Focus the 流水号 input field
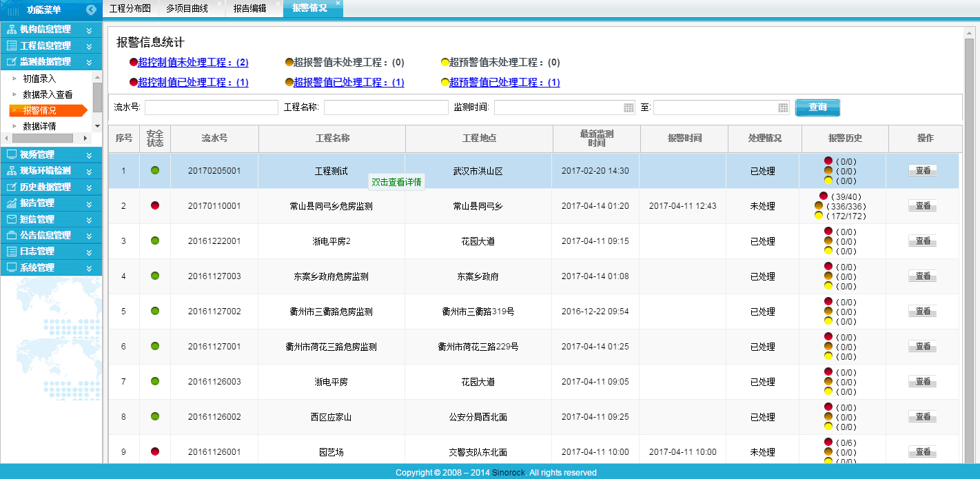 point(212,108)
